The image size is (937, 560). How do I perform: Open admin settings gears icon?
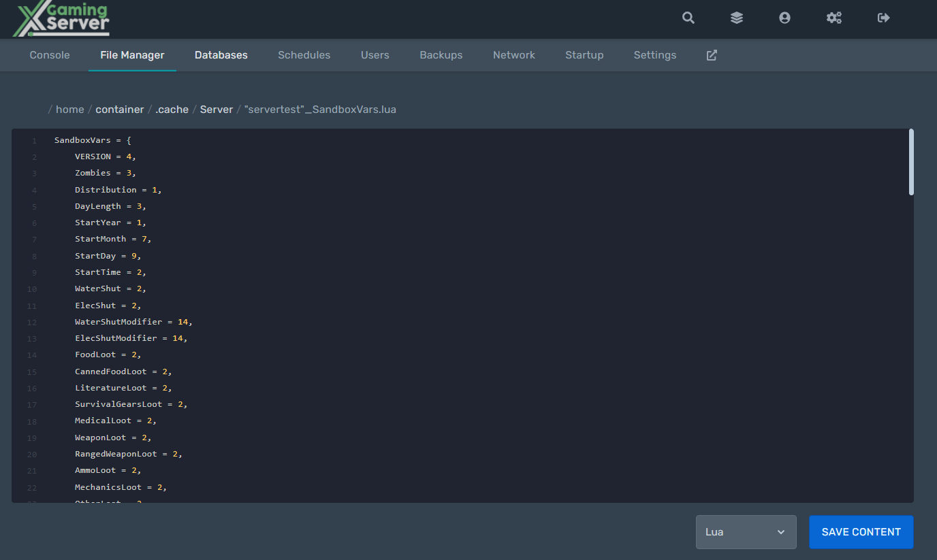834,18
